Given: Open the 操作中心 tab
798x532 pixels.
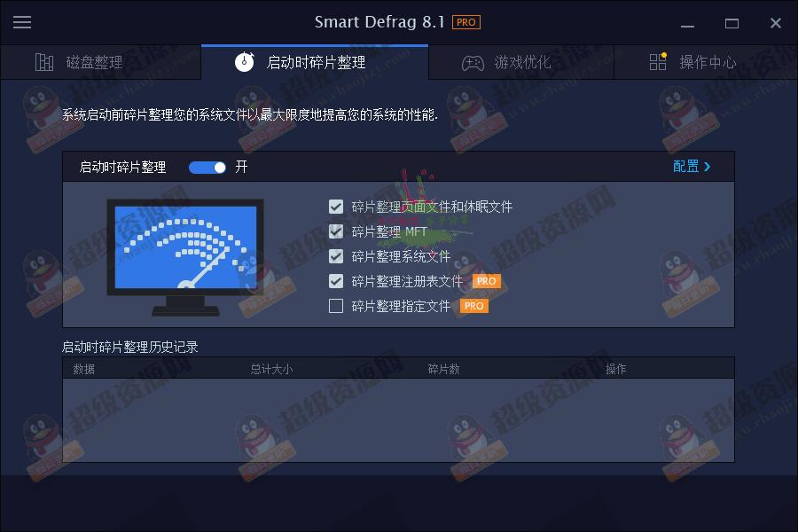Looking at the screenshot, I should (706, 62).
